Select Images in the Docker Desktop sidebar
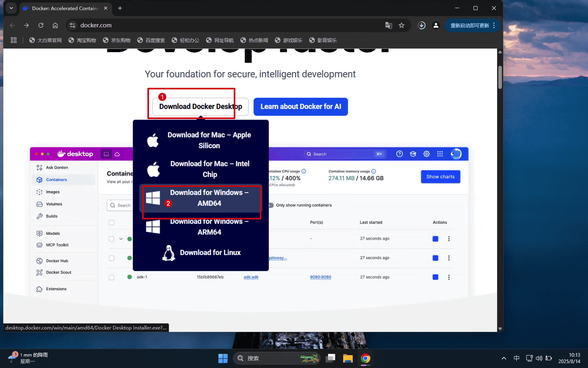Viewport: 588px width, 368px height. (53, 192)
